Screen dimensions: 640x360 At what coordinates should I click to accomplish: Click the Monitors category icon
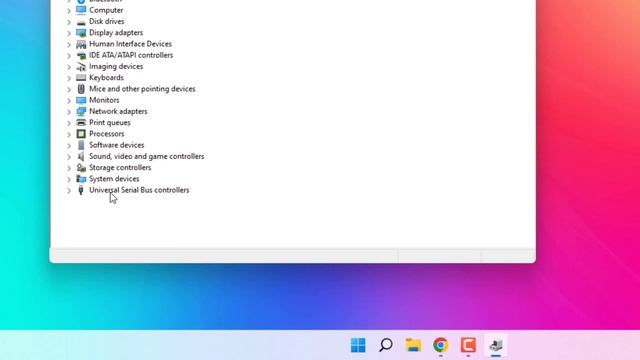point(81,100)
